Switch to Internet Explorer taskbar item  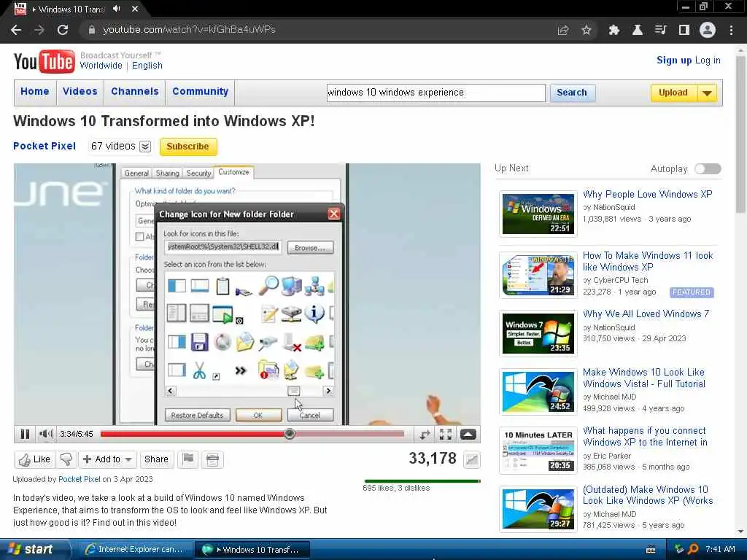point(135,549)
